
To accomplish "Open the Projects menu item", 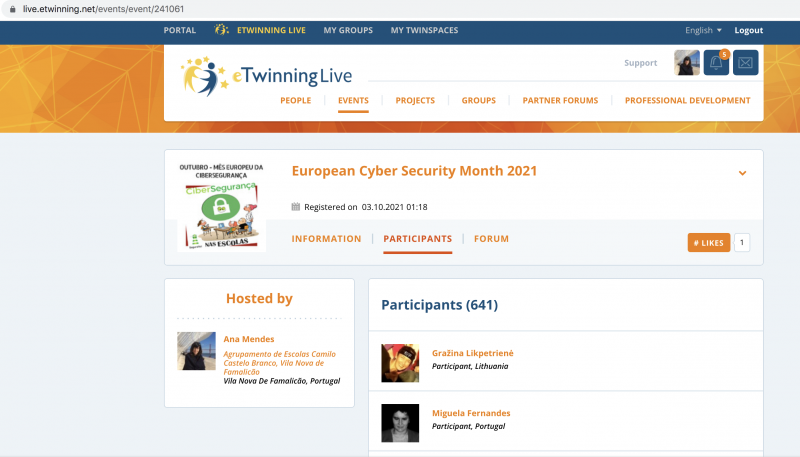I will pos(415,100).
